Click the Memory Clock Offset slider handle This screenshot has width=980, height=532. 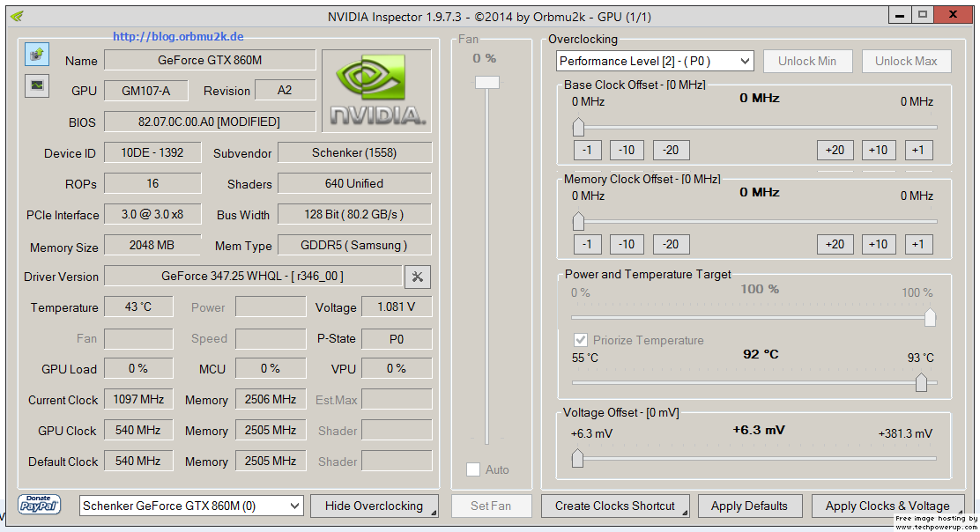[x=578, y=221]
